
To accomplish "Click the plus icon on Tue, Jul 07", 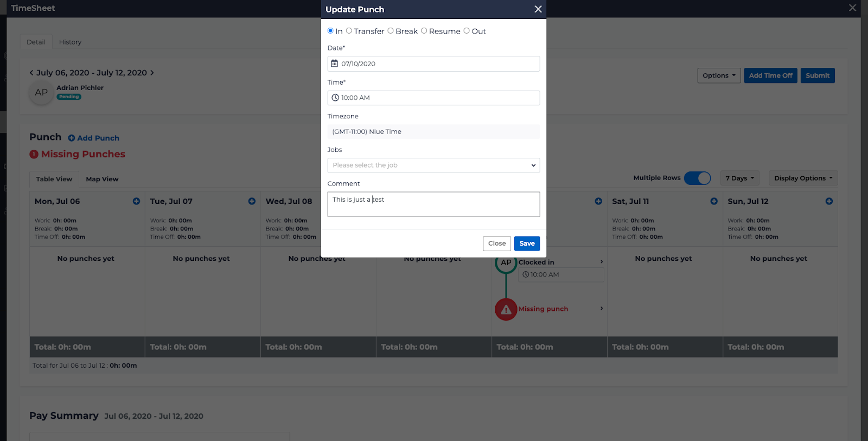I will [252, 201].
